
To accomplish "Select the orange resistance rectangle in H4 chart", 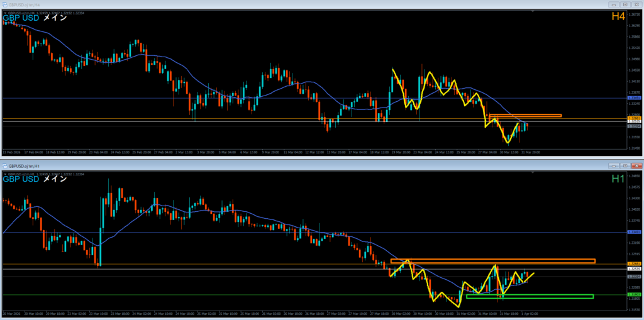I will (525, 116).
